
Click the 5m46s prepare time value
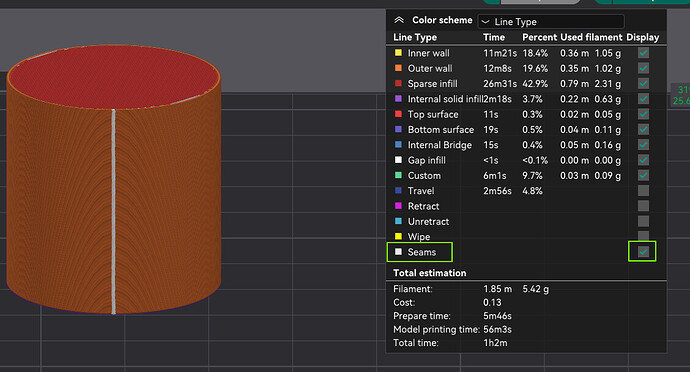point(497,316)
